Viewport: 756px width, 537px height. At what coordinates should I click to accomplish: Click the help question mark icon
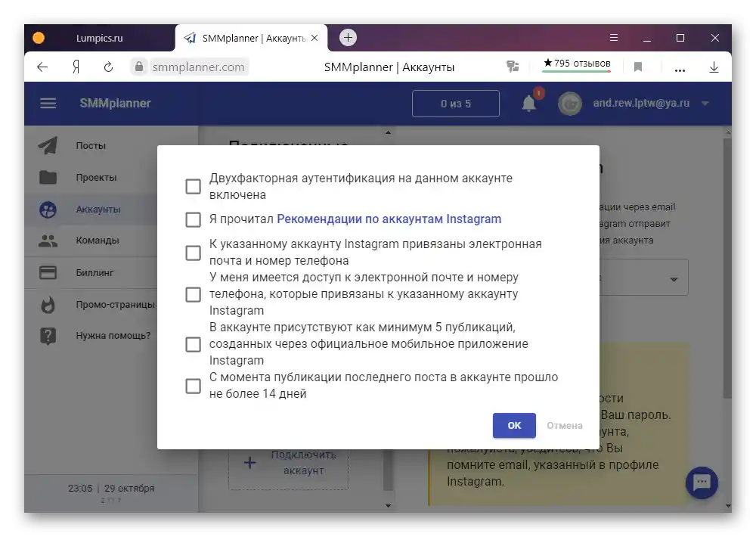pyautogui.click(x=48, y=335)
